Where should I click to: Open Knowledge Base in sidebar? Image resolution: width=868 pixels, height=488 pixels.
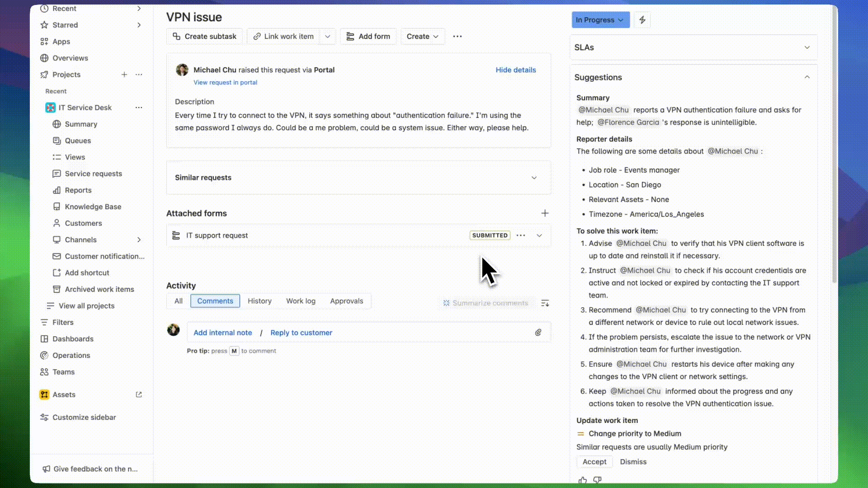(x=93, y=206)
